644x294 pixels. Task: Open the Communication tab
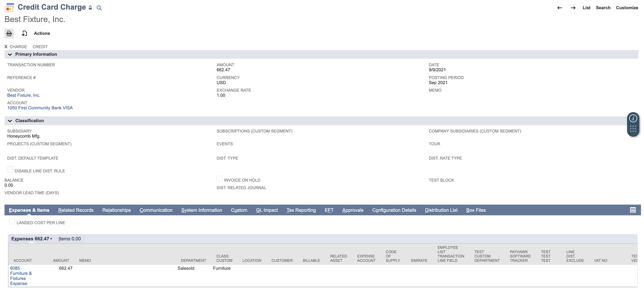pos(156,210)
